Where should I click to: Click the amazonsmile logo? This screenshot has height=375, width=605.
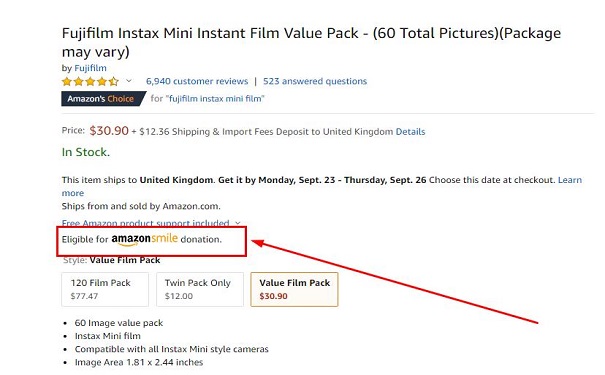point(145,239)
